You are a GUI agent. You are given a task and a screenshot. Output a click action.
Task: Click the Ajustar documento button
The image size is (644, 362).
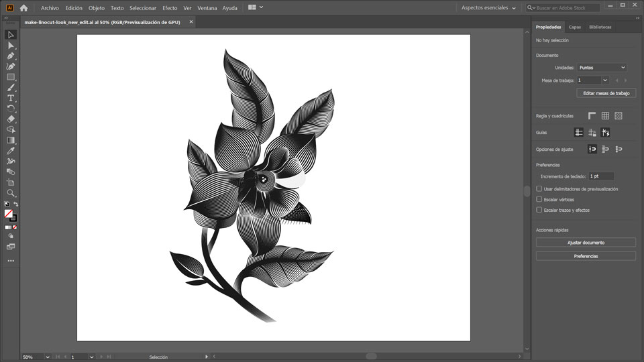coord(586,242)
